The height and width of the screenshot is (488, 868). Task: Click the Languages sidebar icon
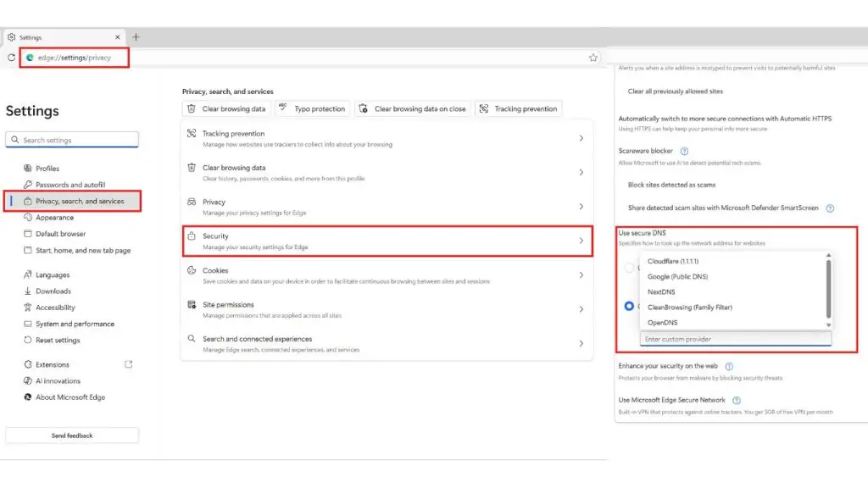(x=28, y=274)
